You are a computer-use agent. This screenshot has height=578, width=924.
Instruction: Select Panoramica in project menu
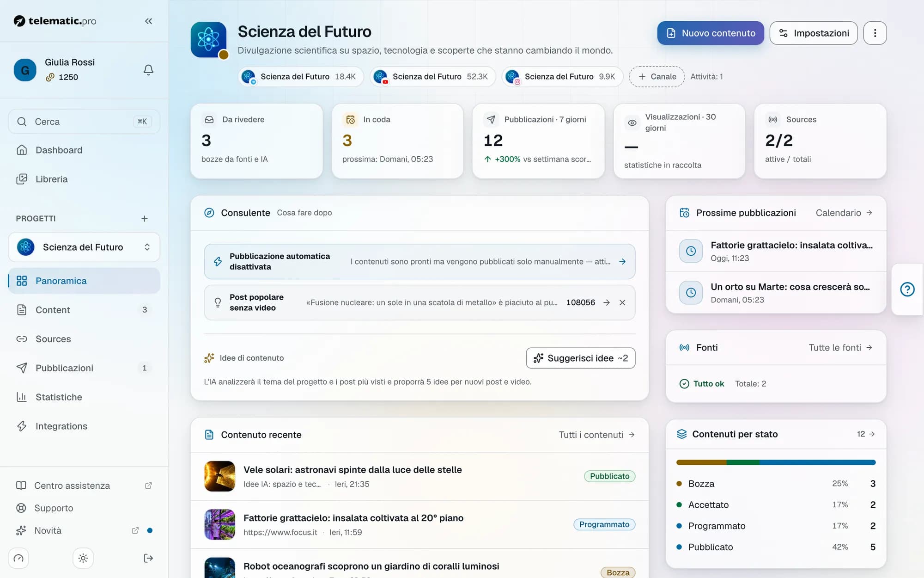[84, 281]
